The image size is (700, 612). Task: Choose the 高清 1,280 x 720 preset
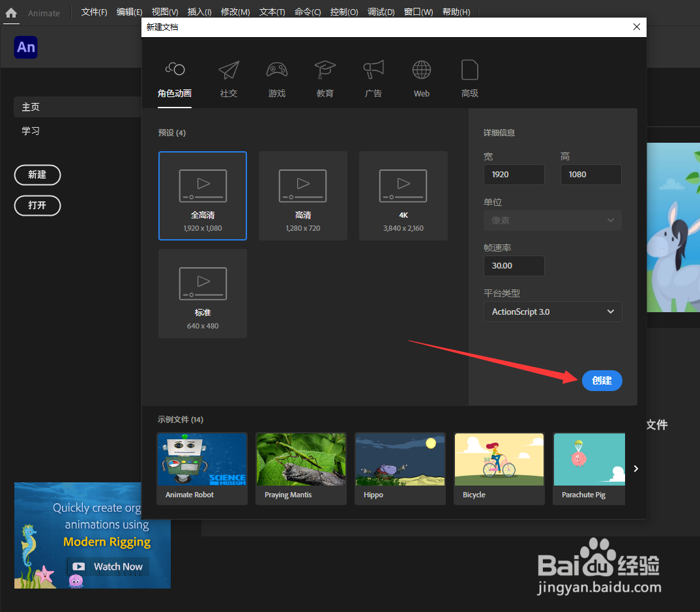coord(303,196)
